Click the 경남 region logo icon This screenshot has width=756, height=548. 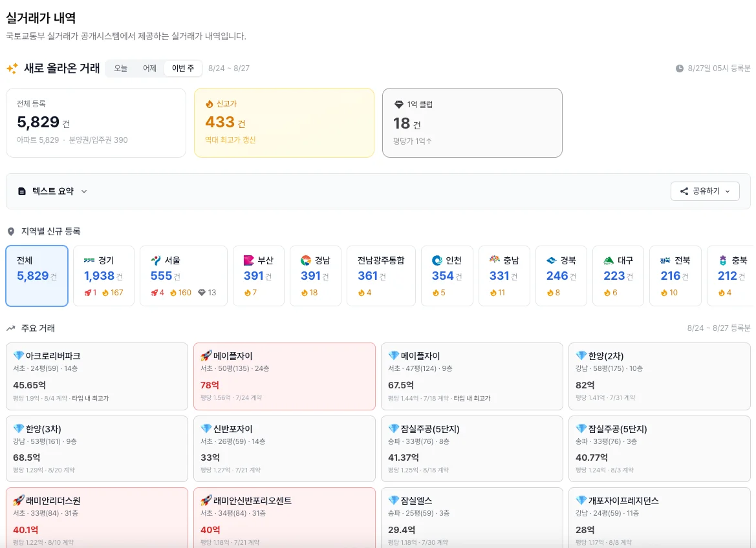coord(306,260)
